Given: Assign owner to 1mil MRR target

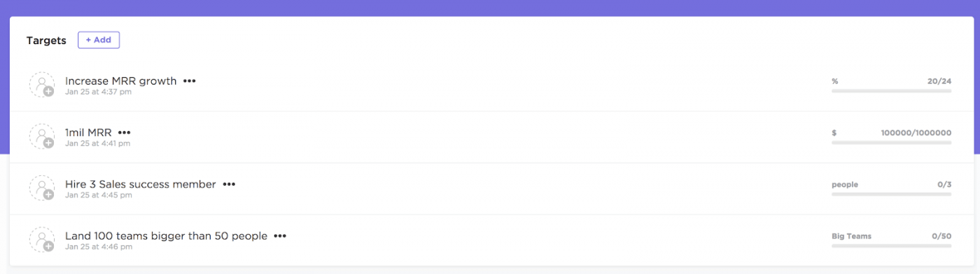Looking at the screenshot, I should tap(42, 137).
